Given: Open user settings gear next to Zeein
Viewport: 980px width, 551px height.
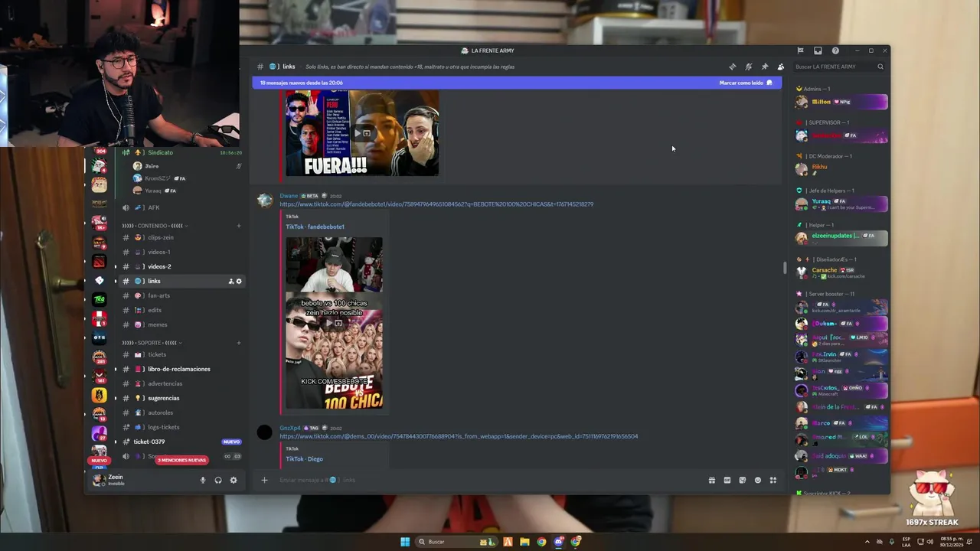Looking at the screenshot, I should click(x=234, y=480).
